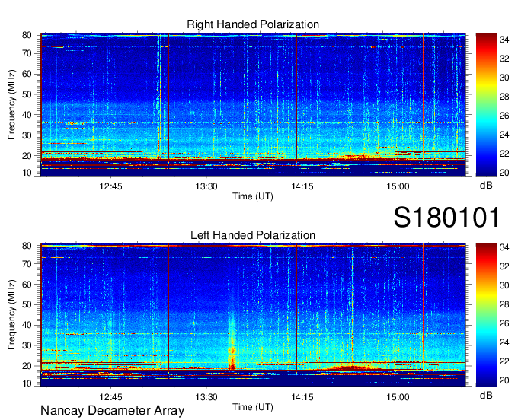Click the "12:45" tick label under the bottom plot
The image size is (518, 420).
click(110, 397)
